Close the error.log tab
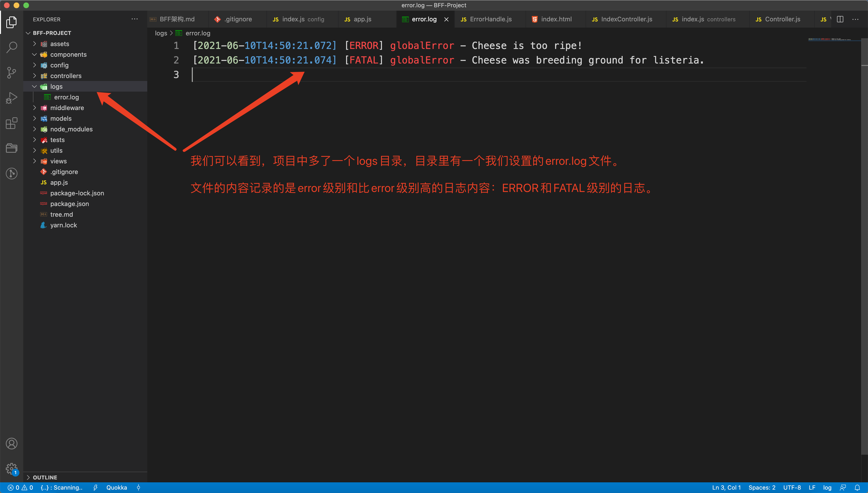 pyautogui.click(x=447, y=19)
